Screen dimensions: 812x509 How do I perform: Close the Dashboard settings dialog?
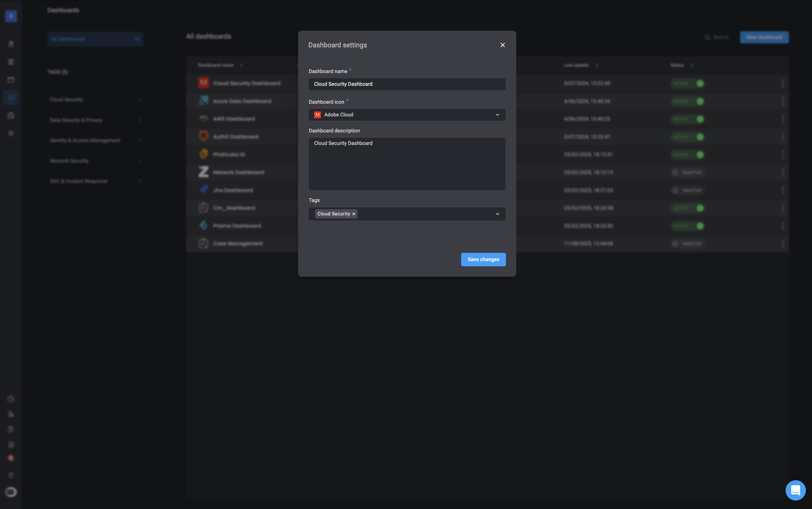point(502,45)
